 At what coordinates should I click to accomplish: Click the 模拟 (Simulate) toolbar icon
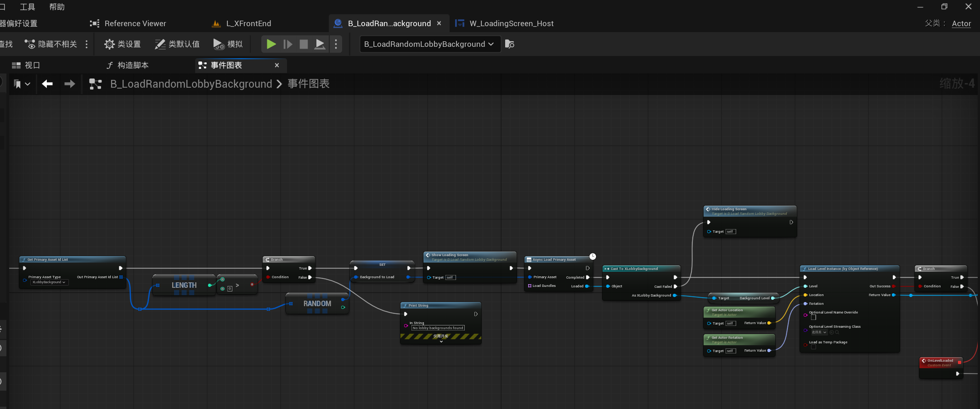pyautogui.click(x=228, y=44)
